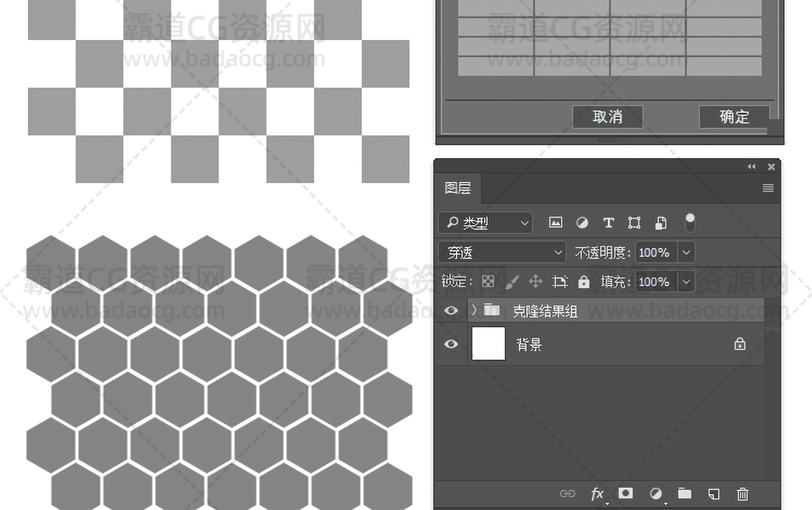Filter for pixel layers icon
Image resolution: width=812 pixels, height=510 pixels.
pyautogui.click(x=556, y=223)
